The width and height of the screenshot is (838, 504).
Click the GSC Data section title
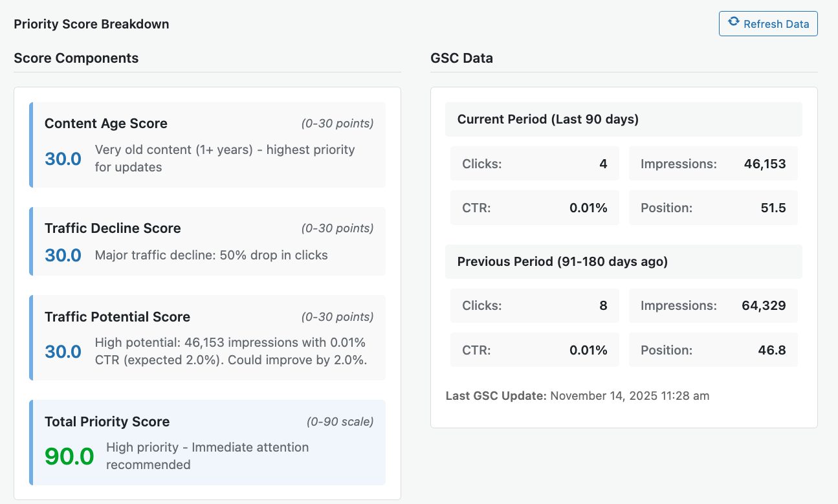[x=461, y=58]
